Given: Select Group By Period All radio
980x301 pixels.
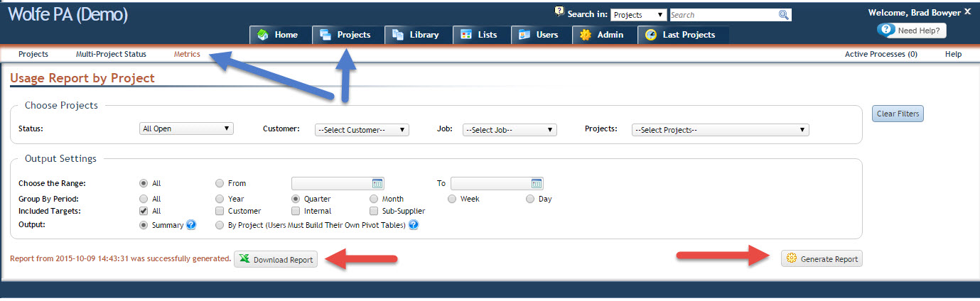Looking at the screenshot, I should 144,199.
